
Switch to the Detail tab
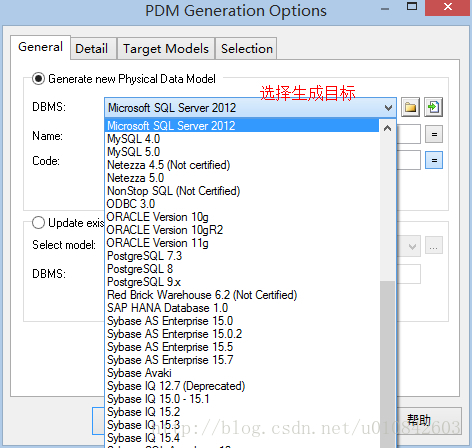tap(92, 49)
